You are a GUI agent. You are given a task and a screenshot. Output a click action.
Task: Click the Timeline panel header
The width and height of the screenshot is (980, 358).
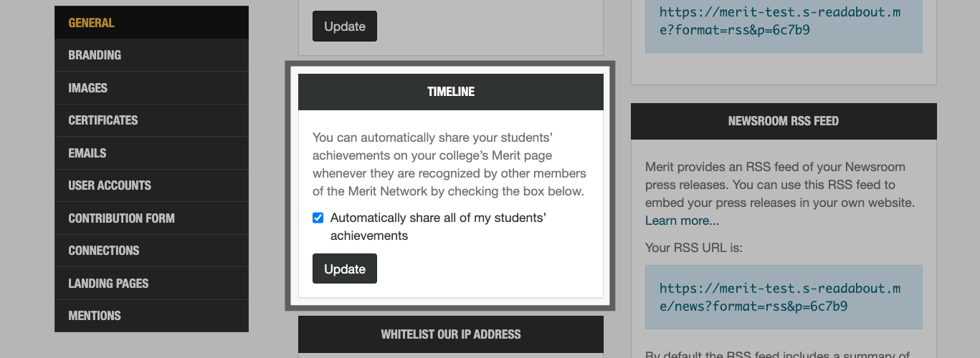[x=451, y=92]
